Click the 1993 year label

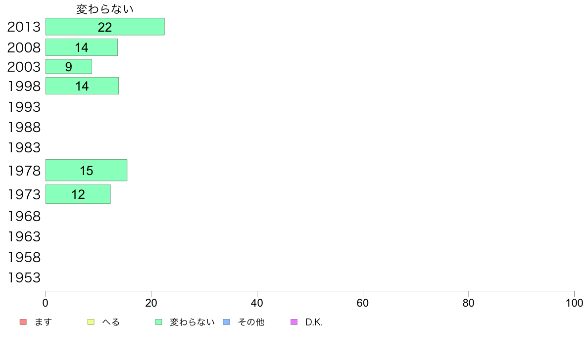[24, 107]
